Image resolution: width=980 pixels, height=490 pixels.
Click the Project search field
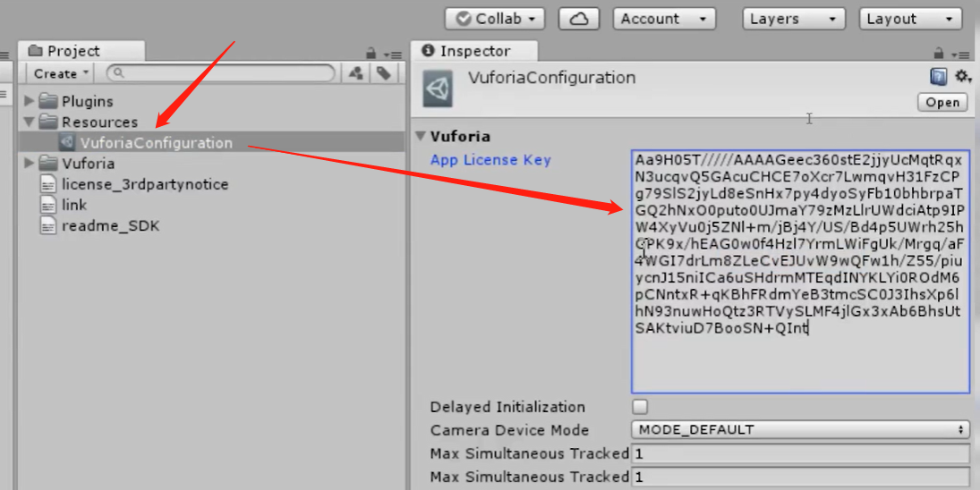click(x=221, y=73)
